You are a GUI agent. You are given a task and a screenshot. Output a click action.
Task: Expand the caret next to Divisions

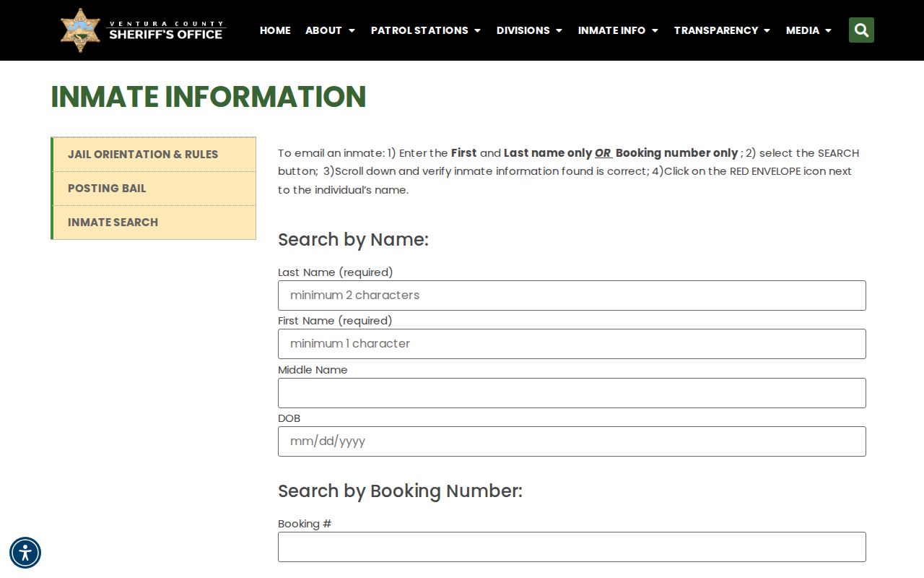point(559,31)
